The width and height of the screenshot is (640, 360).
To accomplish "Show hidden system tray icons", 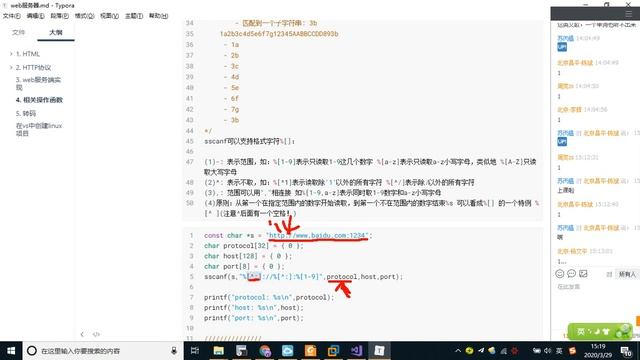I will click(458, 351).
